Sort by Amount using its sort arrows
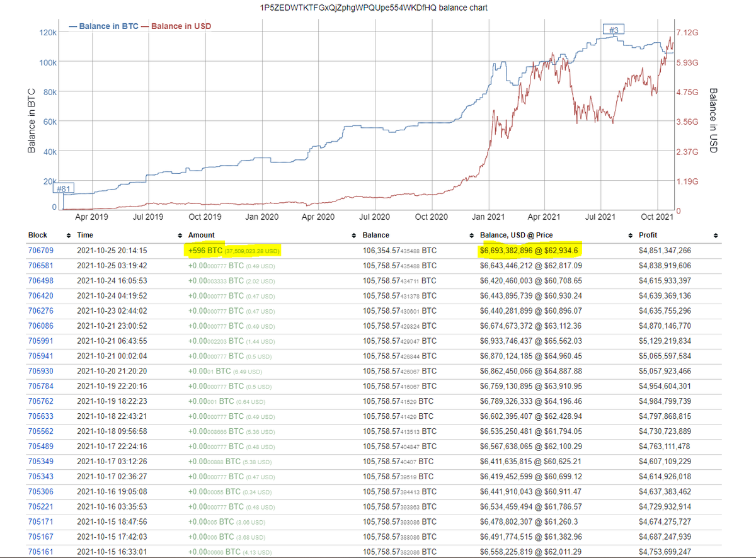Screen dimensions: 756x558 coord(352,235)
